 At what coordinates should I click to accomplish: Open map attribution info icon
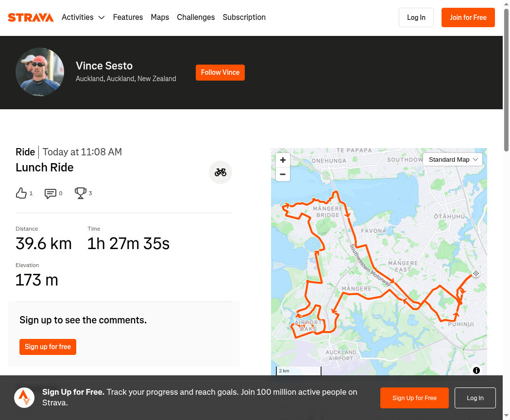476,370
